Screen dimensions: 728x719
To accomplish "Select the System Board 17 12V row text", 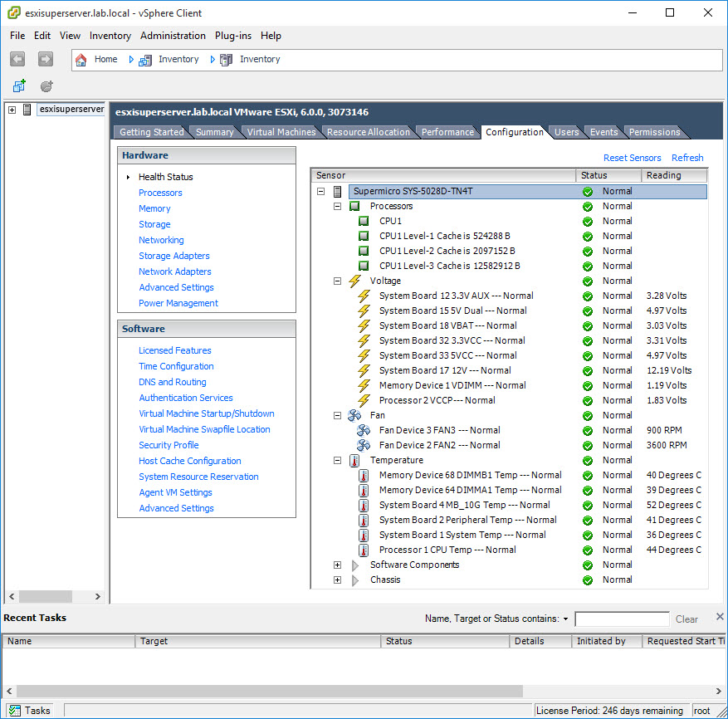I will pyautogui.click(x=445, y=370).
